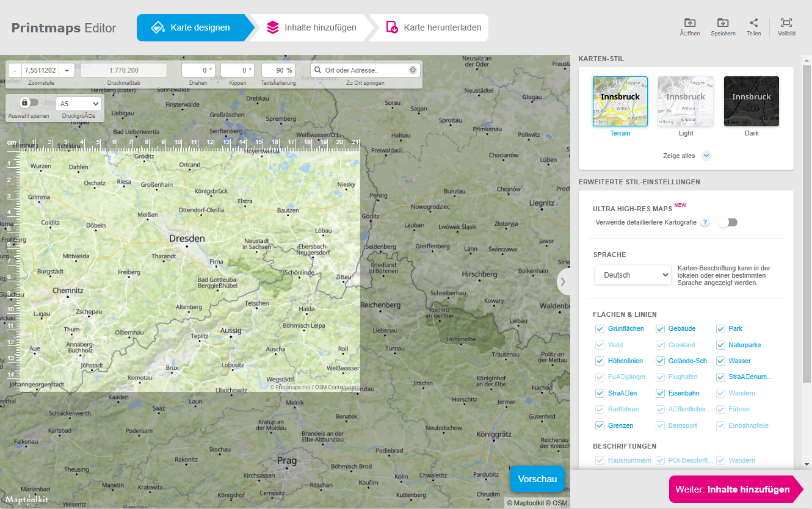Click the Druckmaßstab 1:770.200 field
The image size is (812, 509).
click(x=124, y=70)
